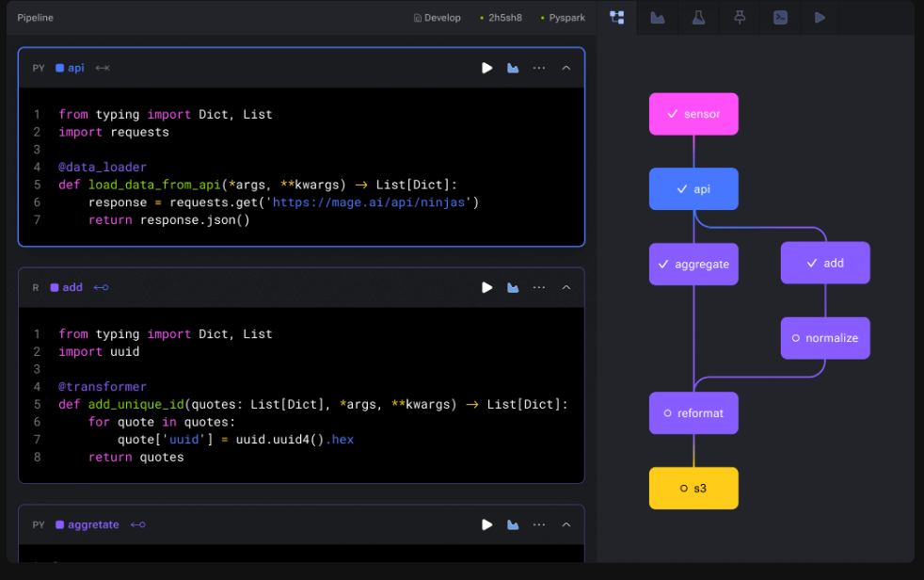924x580 pixels.
Task: Click the .hex text in add block
Action: [x=340, y=439]
